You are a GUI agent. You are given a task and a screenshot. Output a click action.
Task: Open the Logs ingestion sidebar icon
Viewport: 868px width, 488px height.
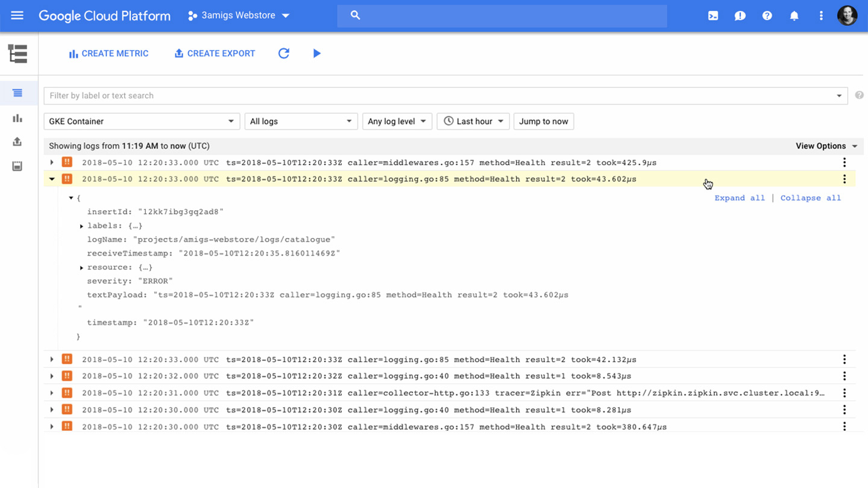point(17,166)
